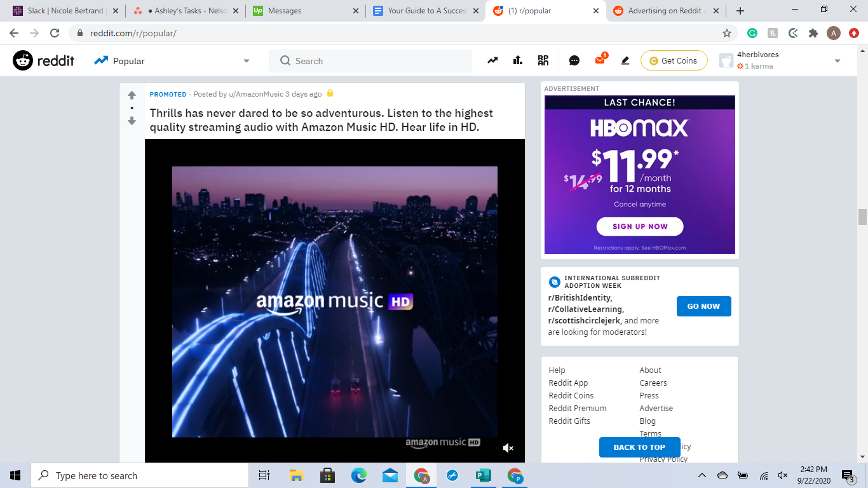
Task: Open the Popular trending arrow icon in header
Action: (x=492, y=60)
